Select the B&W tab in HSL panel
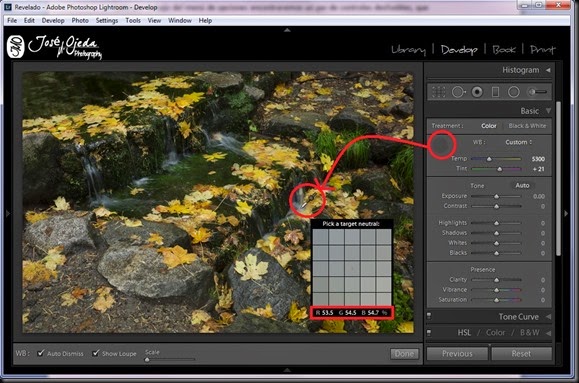579x383 pixels. tap(530, 333)
